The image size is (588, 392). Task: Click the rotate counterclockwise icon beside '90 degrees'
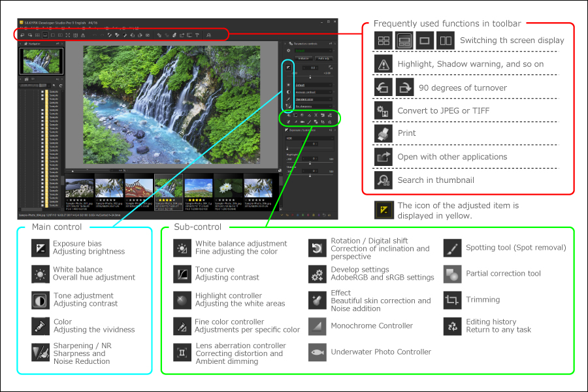(384, 88)
